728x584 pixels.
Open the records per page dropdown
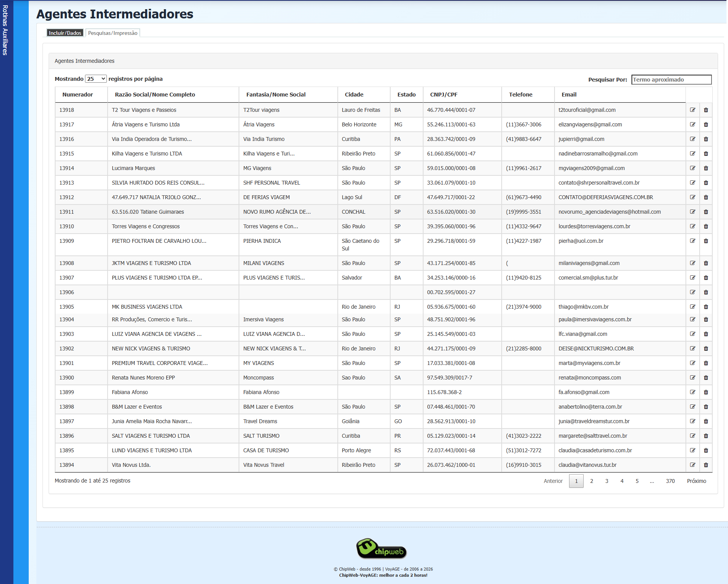(96, 79)
